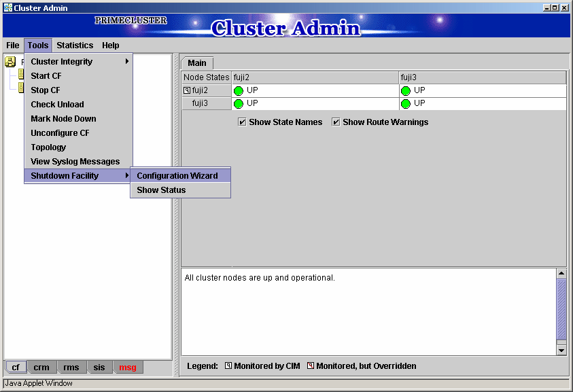Open the Help menu
The width and height of the screenshot is (573, 392).
[x=110, y=46]
